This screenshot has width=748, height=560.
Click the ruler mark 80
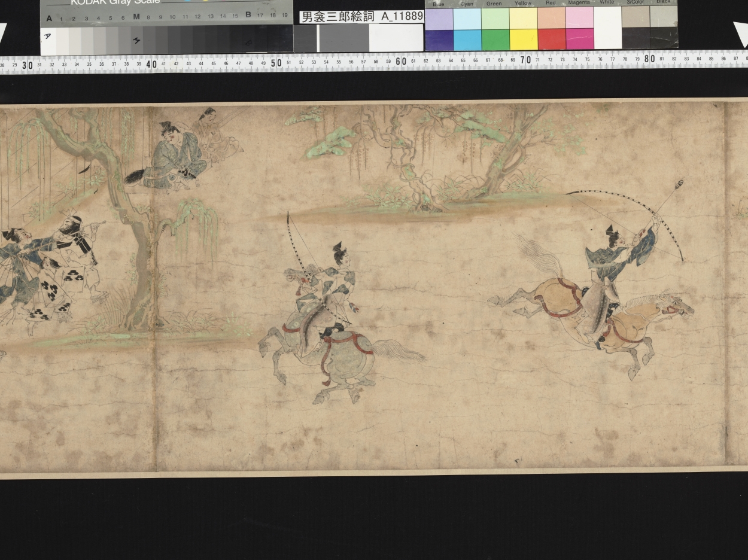(x=649, y=59)
